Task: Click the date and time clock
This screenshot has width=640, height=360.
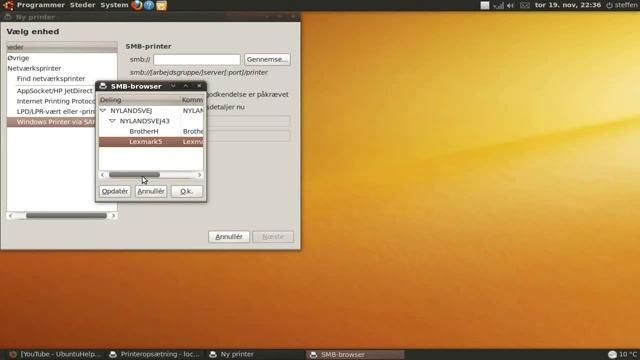Action: (x=567, y=5)
